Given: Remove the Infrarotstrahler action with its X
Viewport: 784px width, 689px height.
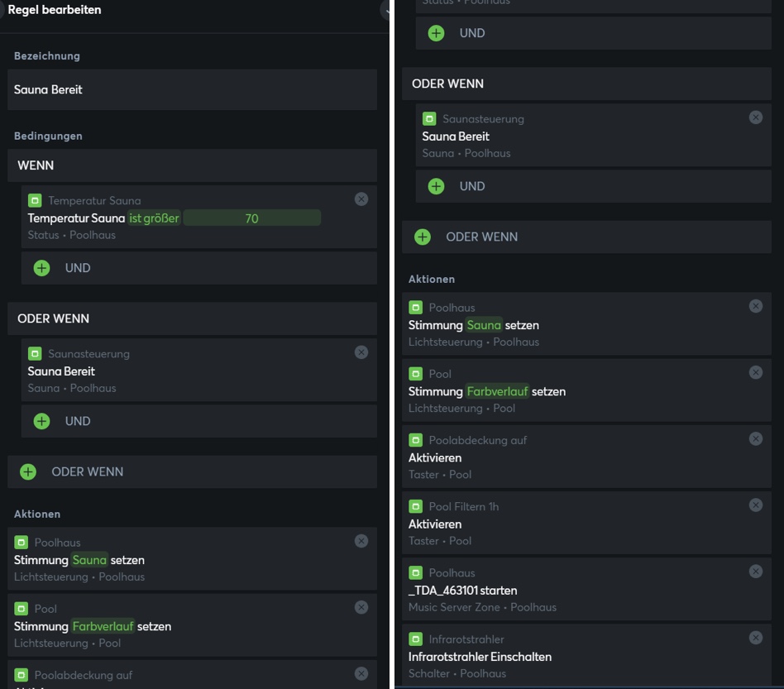Looking at the screenshot, I should click(x=755, y=638).
